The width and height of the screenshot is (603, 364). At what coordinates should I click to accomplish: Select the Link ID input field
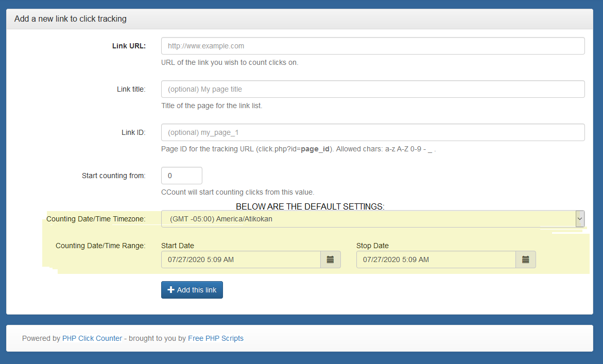tap(373, 132)
